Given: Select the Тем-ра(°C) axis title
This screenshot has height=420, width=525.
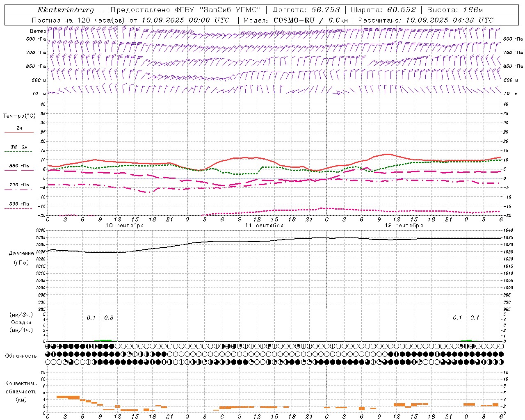Looking at the screenshot, I should [x=19, y=116].
